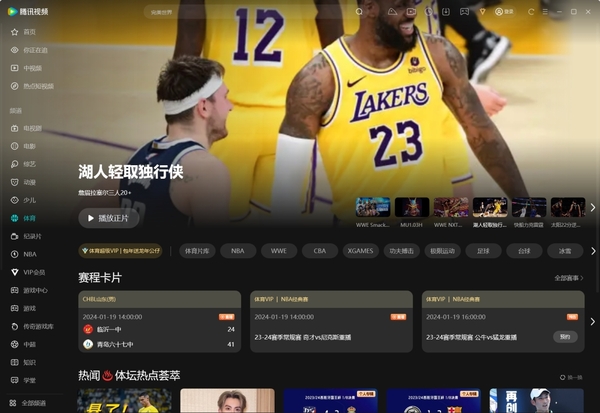The image size is (600, 413).
Task: Click the 体育超级VIP promotion pill
Action: pyautogui.click(x=121, y=251)
